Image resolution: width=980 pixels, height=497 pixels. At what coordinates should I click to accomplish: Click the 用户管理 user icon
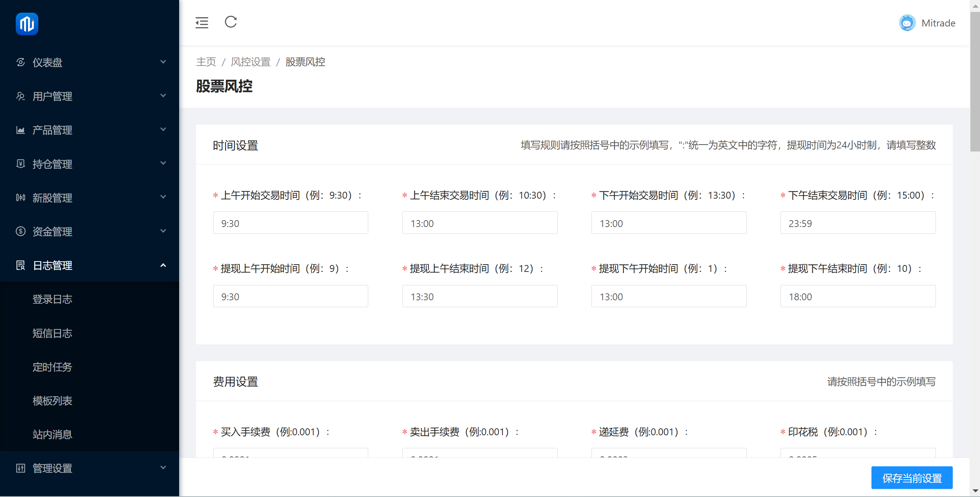pos(21,96)
